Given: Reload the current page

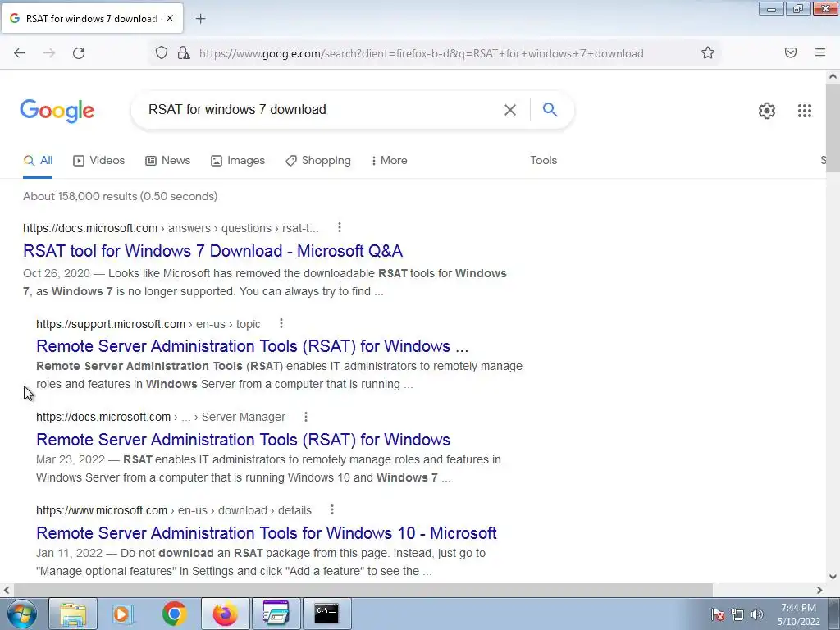Looking at the screenshot, I should 79,53.
